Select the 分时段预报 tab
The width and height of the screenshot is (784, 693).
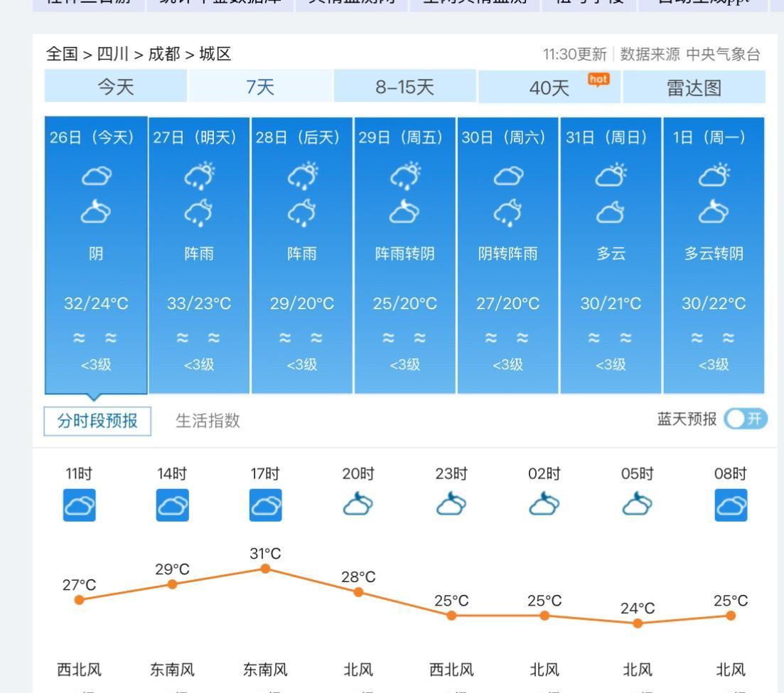tap(98, 421)
